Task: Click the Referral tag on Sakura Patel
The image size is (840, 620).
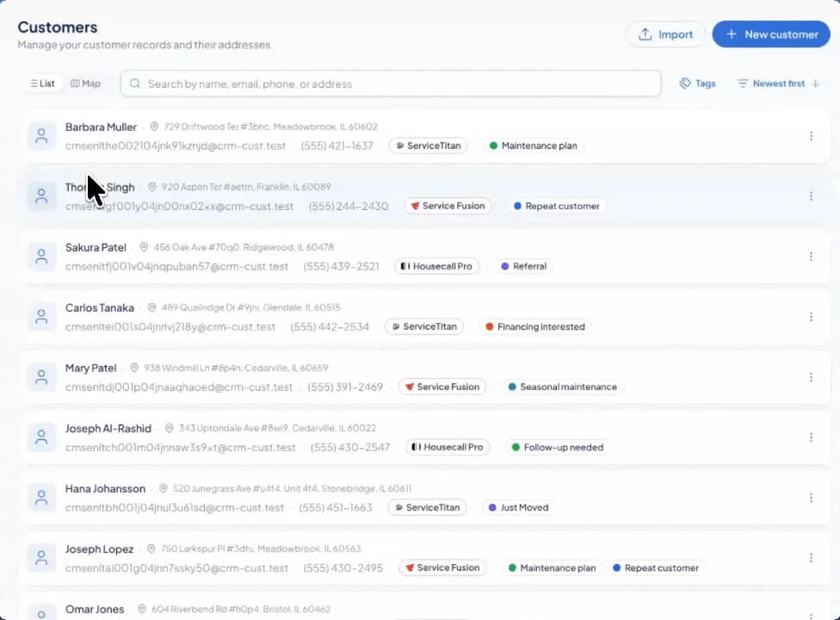Action: pyautogui.click(x=523, y=266)
